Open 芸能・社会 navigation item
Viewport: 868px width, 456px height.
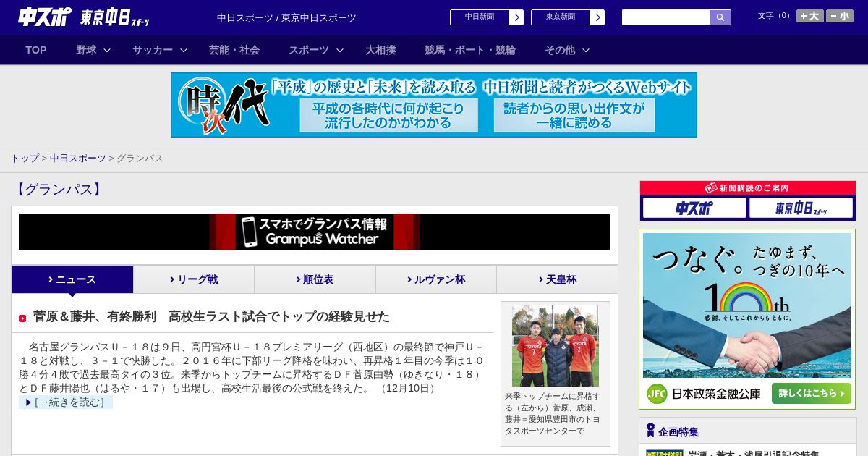pyautogui.click(x=234, y=50)
